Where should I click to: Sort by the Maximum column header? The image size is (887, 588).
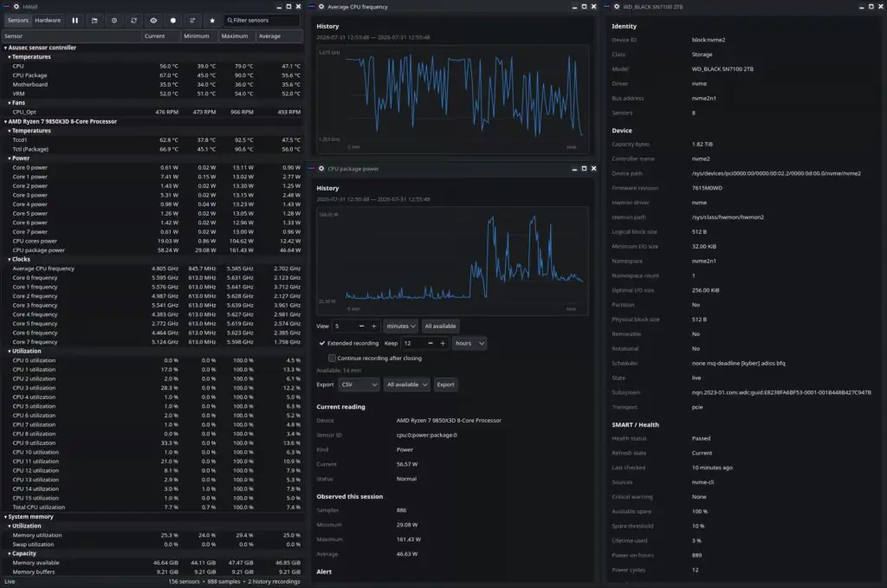click(237, 36)
